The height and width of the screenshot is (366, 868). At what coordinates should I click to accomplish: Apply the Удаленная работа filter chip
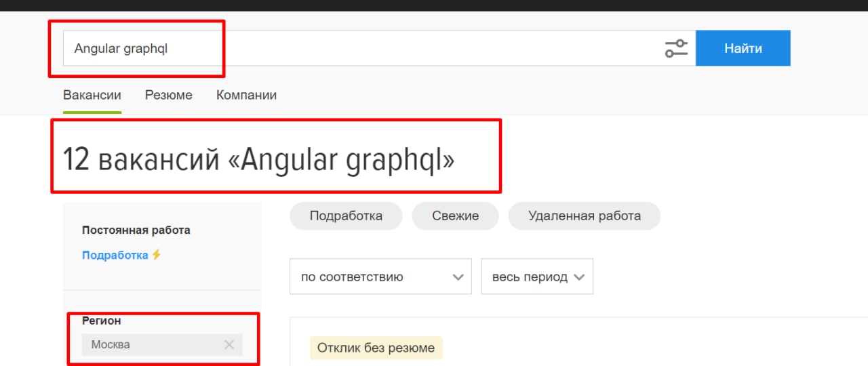pos(585,216)
